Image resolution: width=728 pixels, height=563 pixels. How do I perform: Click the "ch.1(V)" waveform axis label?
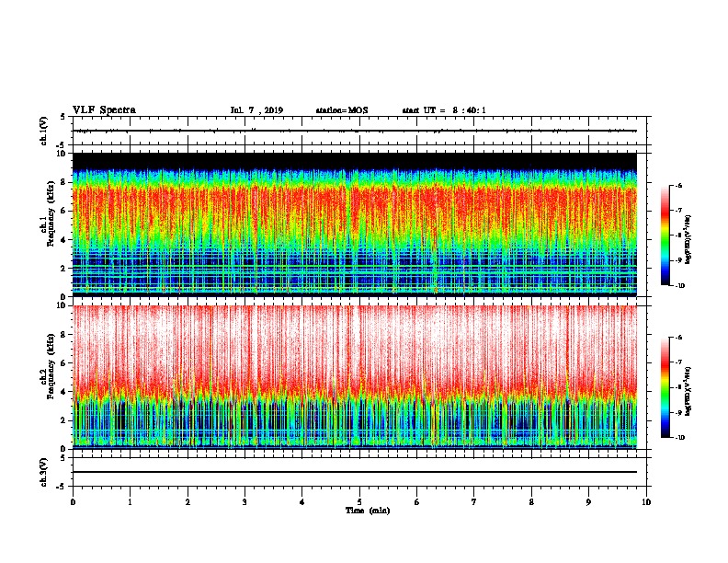pos(44,131)
